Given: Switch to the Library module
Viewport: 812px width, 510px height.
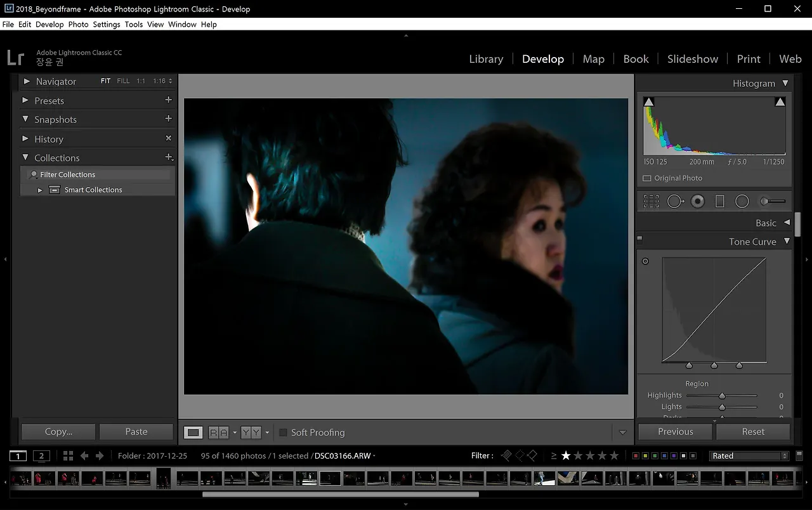Looking at the screenshot, I should pos(486,59).
